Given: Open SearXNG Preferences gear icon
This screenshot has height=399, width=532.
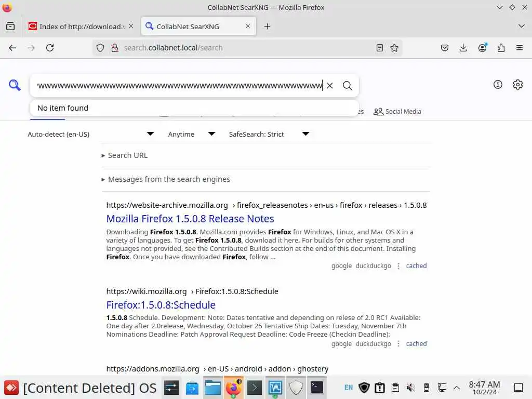Looking at the screenshot, I should (x=518, y=85).
